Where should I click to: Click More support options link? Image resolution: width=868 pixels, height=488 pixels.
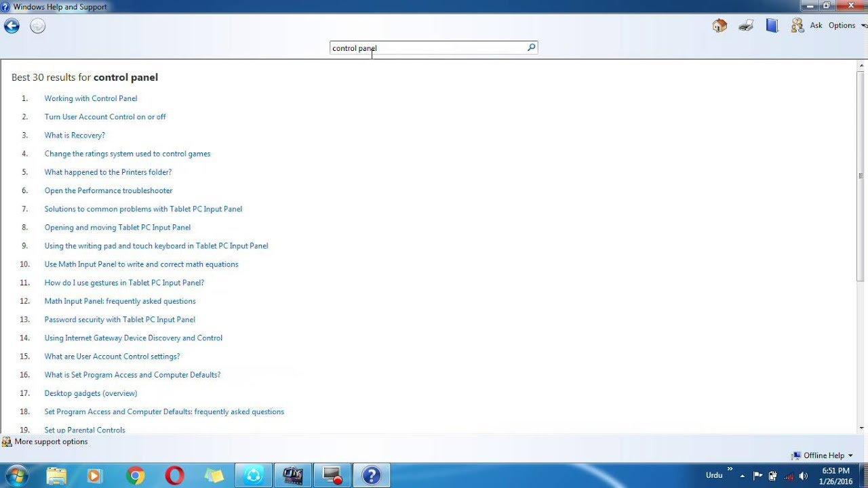pyautogui.click(x=51, y=442)
